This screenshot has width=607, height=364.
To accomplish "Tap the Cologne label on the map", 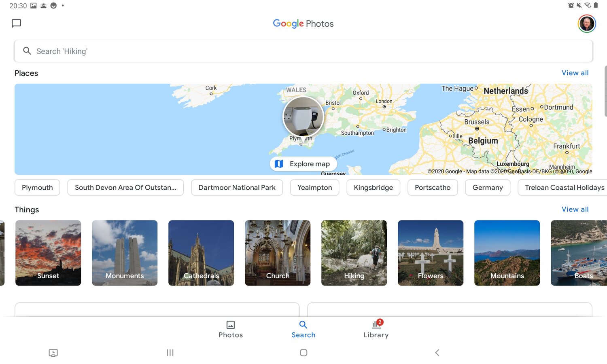I will pyautogui.click(x=531, y=119).
